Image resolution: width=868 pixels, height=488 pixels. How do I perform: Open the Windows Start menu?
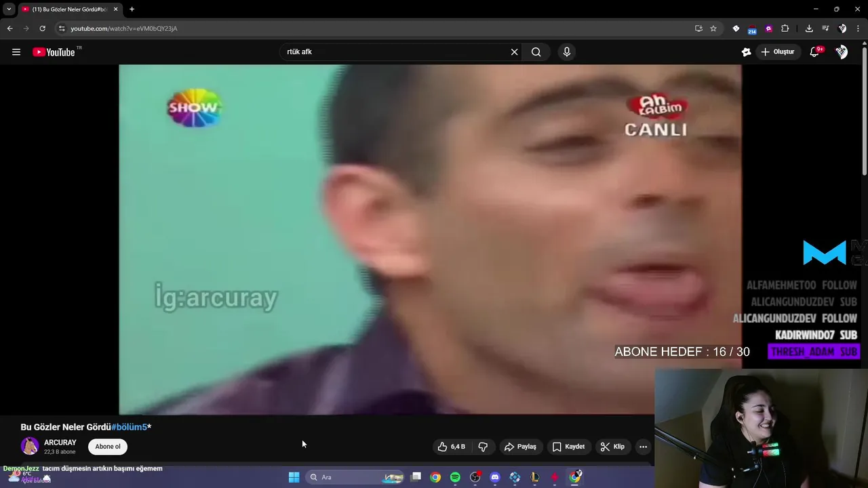(x=294, y=477)
